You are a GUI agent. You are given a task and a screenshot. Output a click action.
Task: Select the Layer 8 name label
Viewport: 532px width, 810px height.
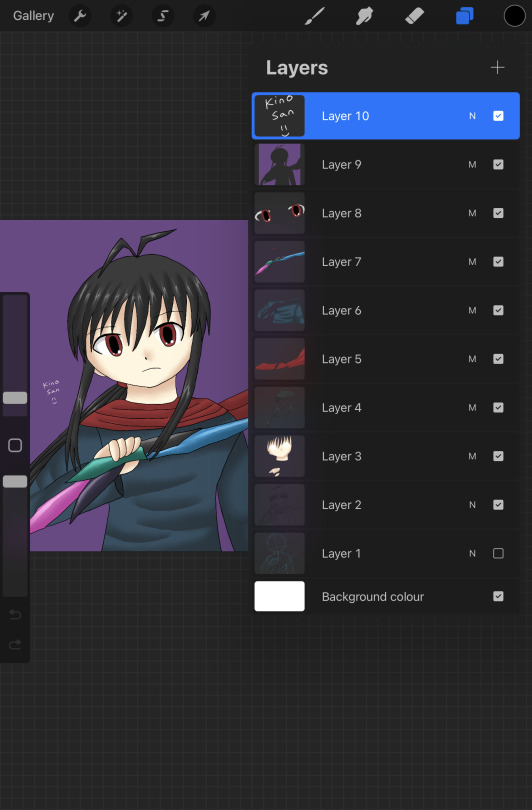[341, 213]
